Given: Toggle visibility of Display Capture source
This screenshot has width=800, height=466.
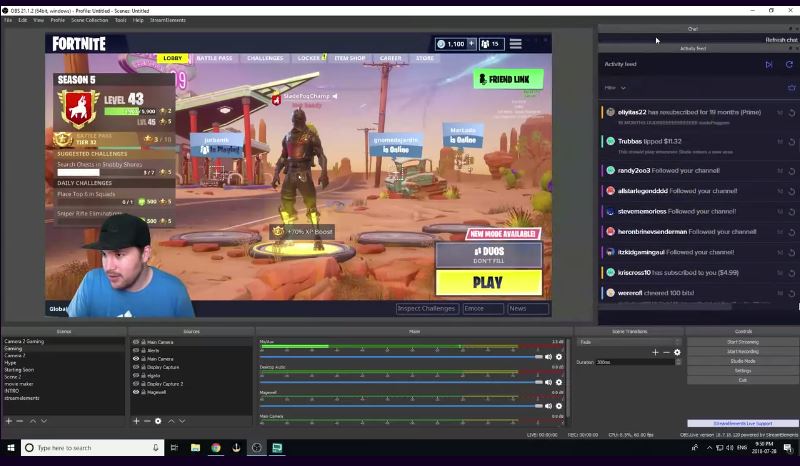Looking at the screenshot, I should (136, 367).
